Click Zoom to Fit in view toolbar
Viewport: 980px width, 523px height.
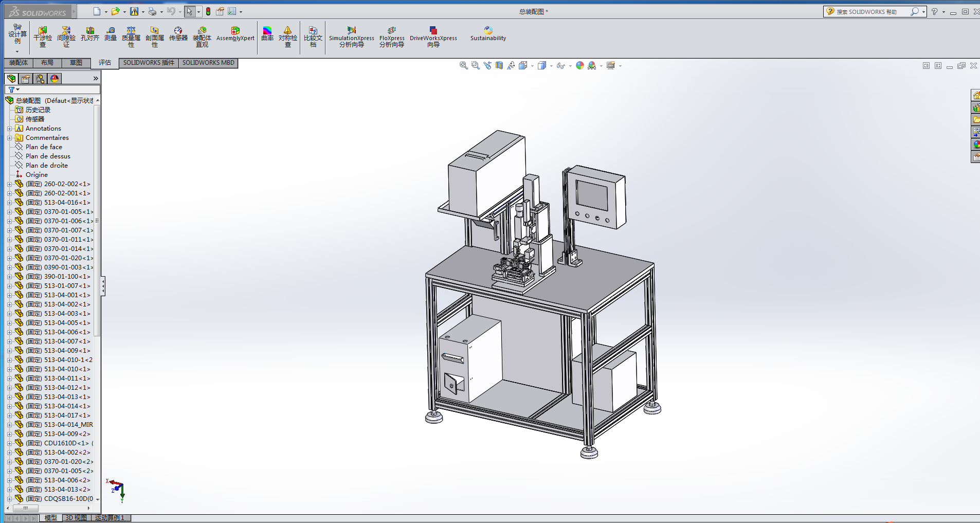click(x=463, y=65)
